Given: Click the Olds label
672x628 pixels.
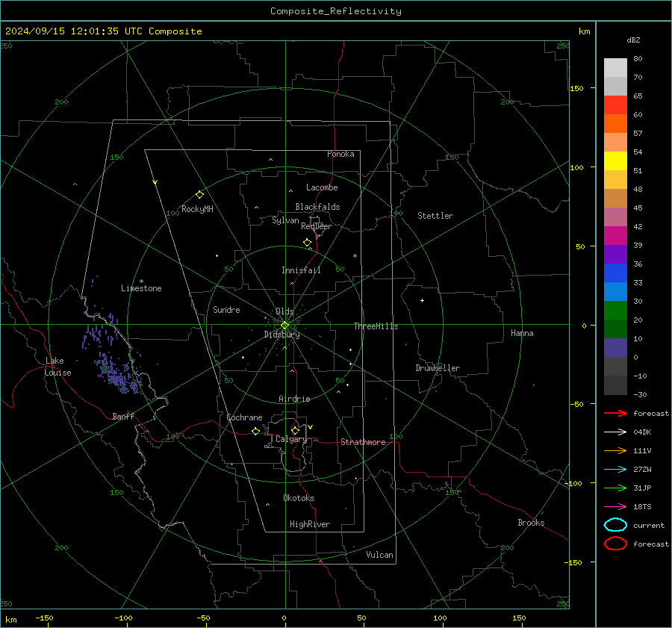Looking at the screenshot, I should [284, 311].
